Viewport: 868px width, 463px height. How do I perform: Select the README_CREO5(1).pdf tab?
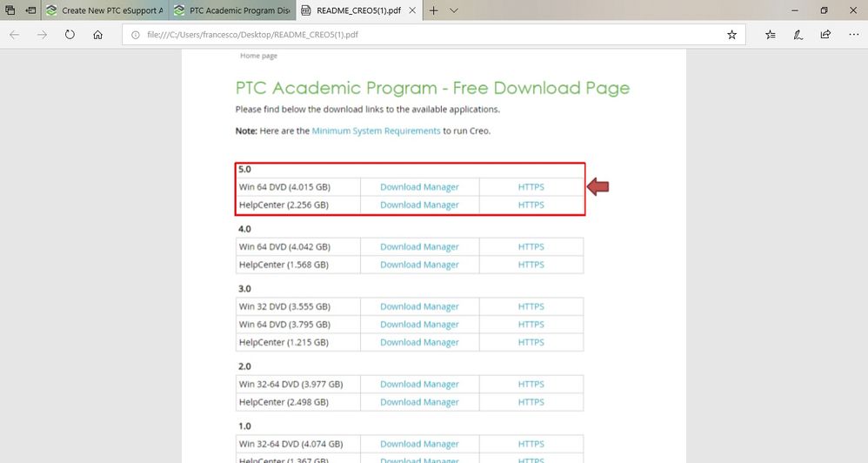[x=358, y=10]
